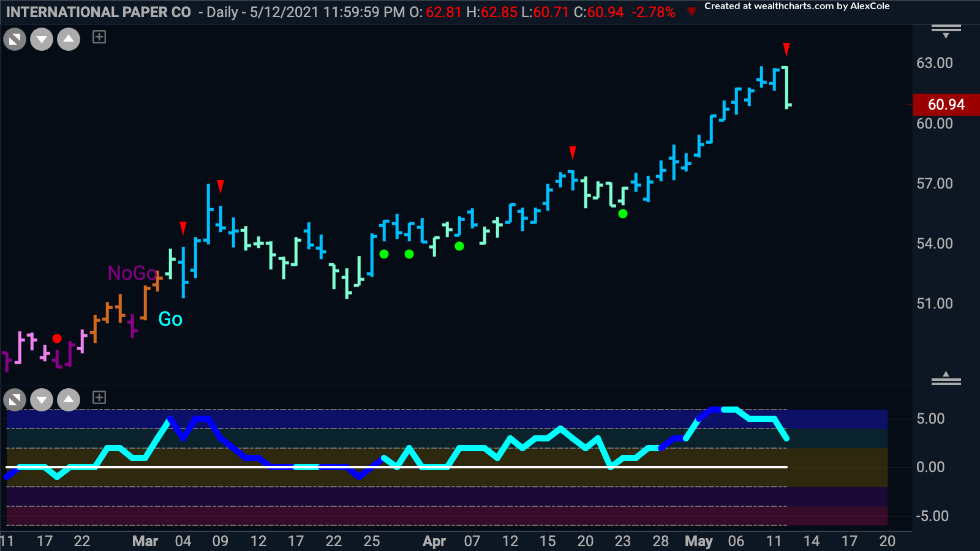Click the red arrow marker above the latest bar
The image size is (980, 551).
(786, 49)
